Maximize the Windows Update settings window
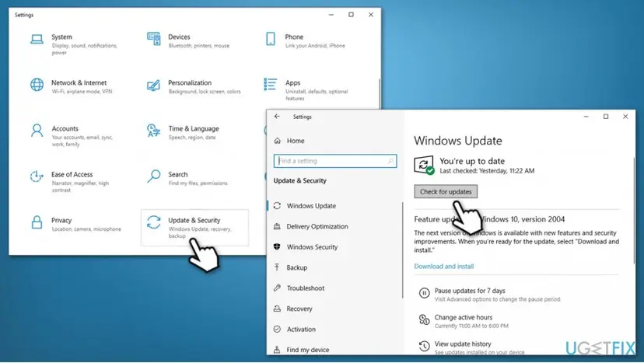The width and height of the screenshot is (644, 363). pos(605,117)
